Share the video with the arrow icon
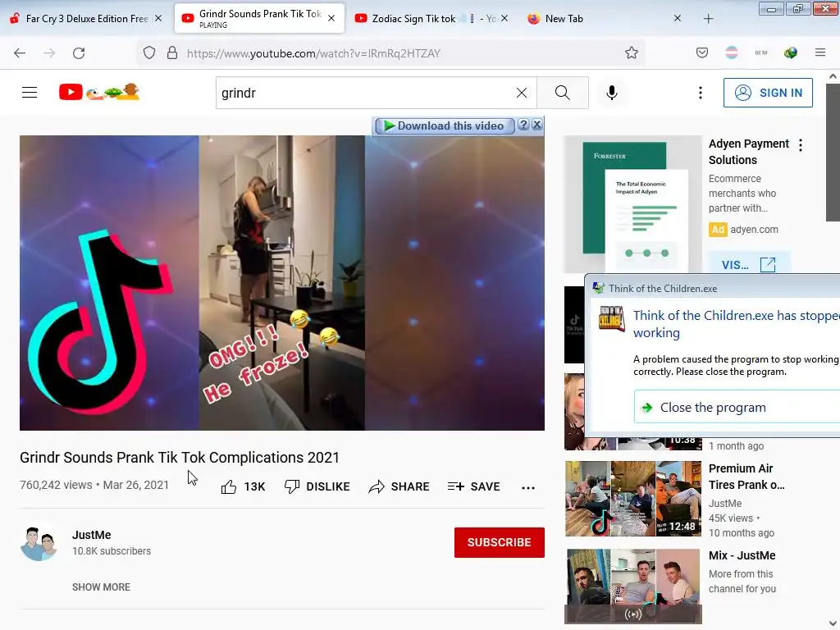The image size is (840, 630). tap(377, 486)
